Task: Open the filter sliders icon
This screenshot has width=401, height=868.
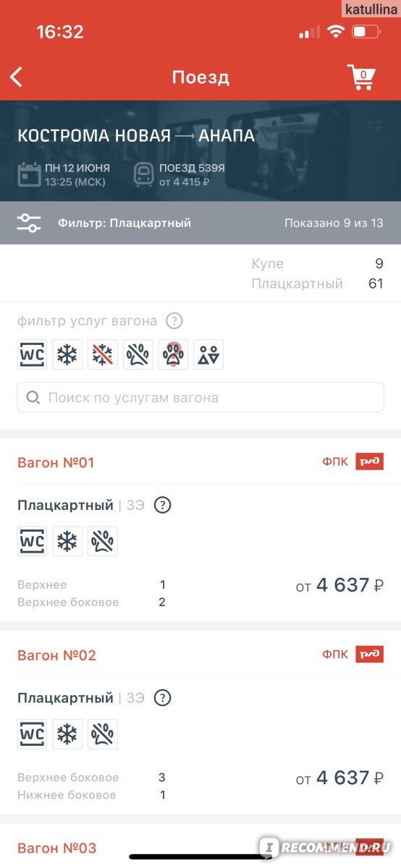Action: click(29, 223)
